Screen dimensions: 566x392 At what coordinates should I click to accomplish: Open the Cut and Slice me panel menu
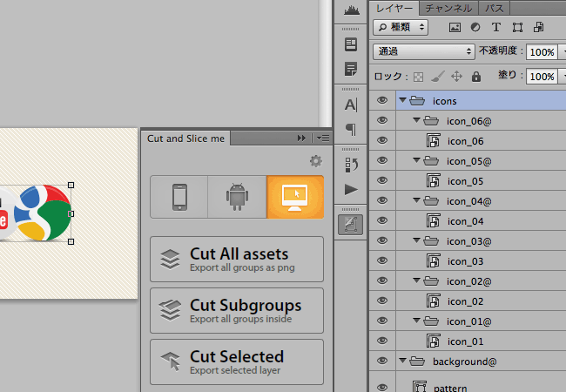click(323, 139)
